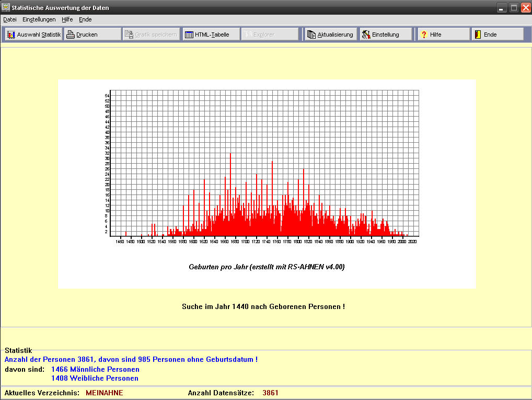Image resolution: width=532 pixels, height=400 pixels.
Task: Click the Einstellung tools icon
Action: tap(366, 35)
